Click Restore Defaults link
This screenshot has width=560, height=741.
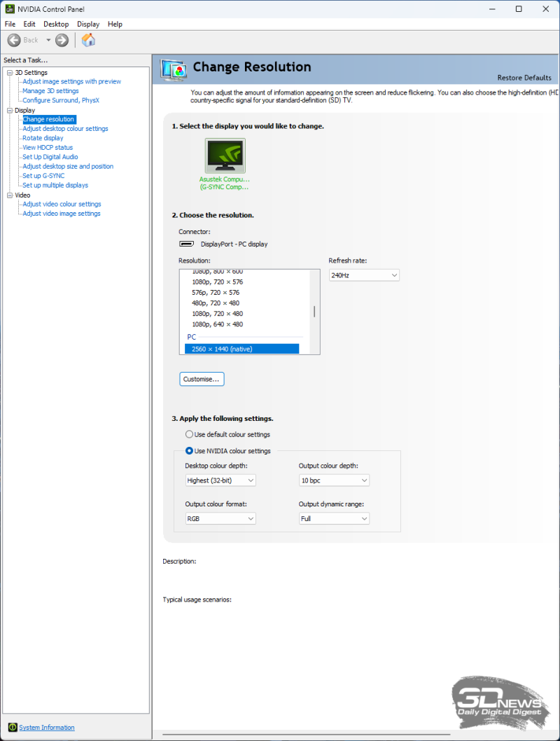[524, 78]
